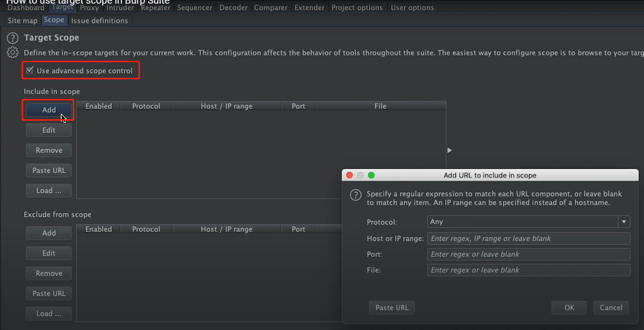Confirm the dialog with OK
The width and height of the screenshot is (644, 330).
(569, 307)
